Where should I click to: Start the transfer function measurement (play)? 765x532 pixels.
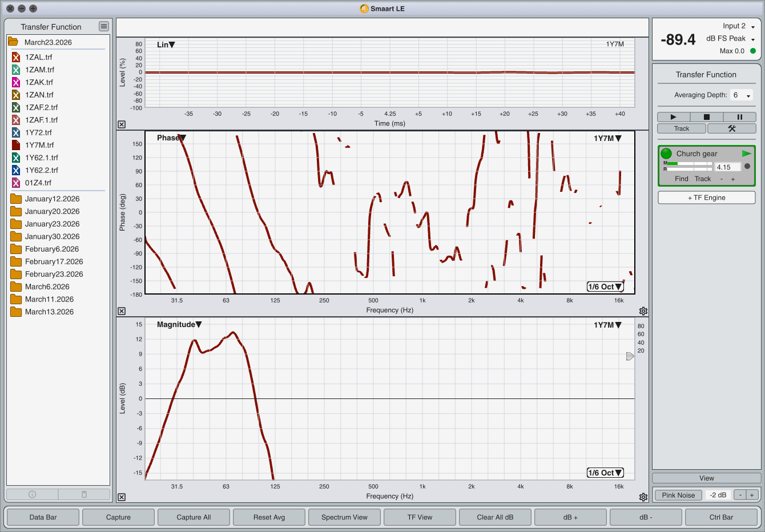(673, 117)
